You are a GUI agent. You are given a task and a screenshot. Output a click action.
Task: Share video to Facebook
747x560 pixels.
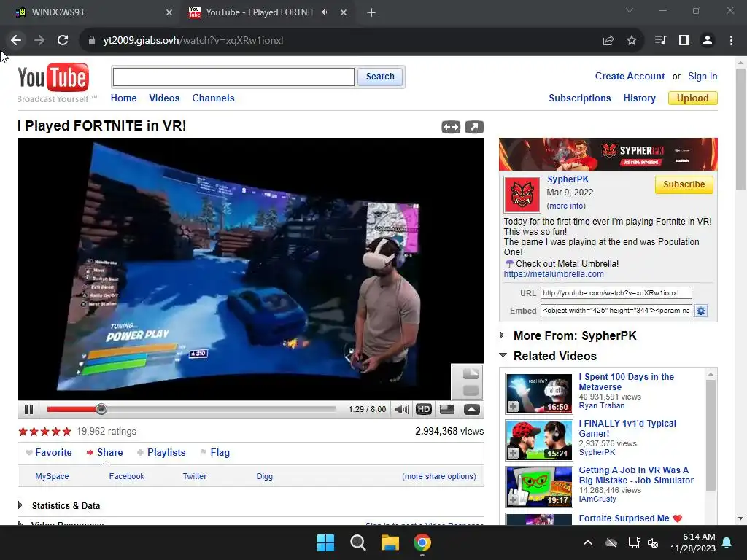[x=126, y=476]
